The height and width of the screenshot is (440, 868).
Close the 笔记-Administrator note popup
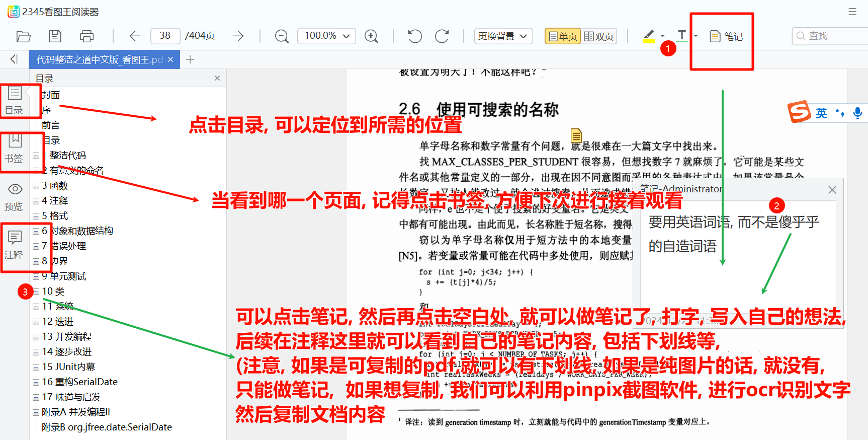pos(832,190)
